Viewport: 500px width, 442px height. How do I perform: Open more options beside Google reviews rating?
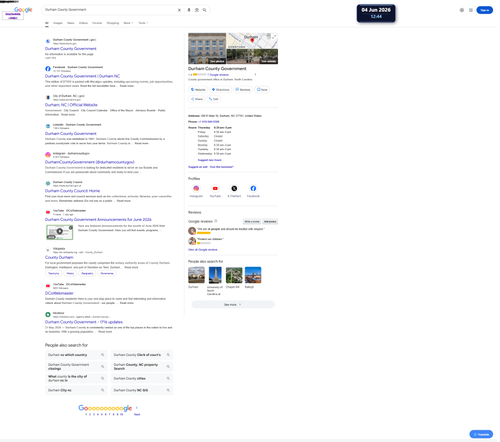(255, 75)
